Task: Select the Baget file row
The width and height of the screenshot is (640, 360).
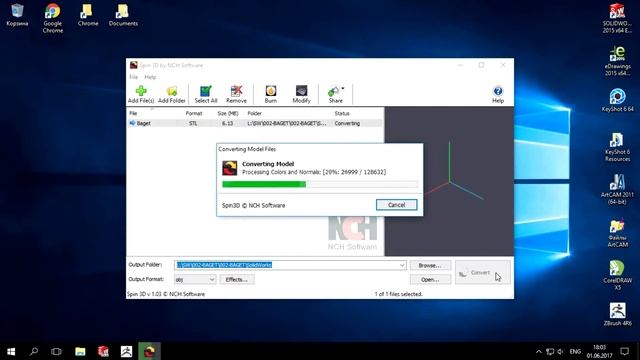Action: tap(255, 123)
